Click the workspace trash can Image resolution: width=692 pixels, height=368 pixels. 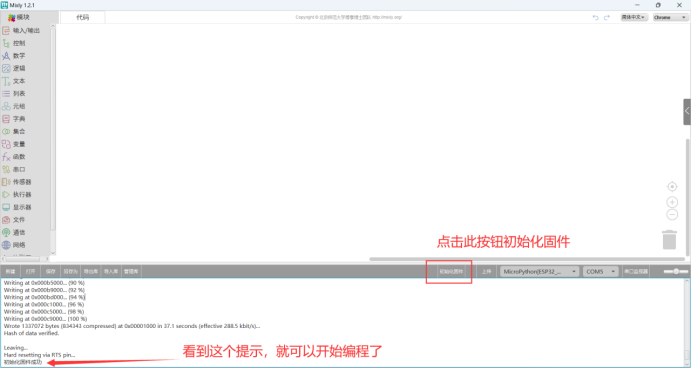click(669, 240)
